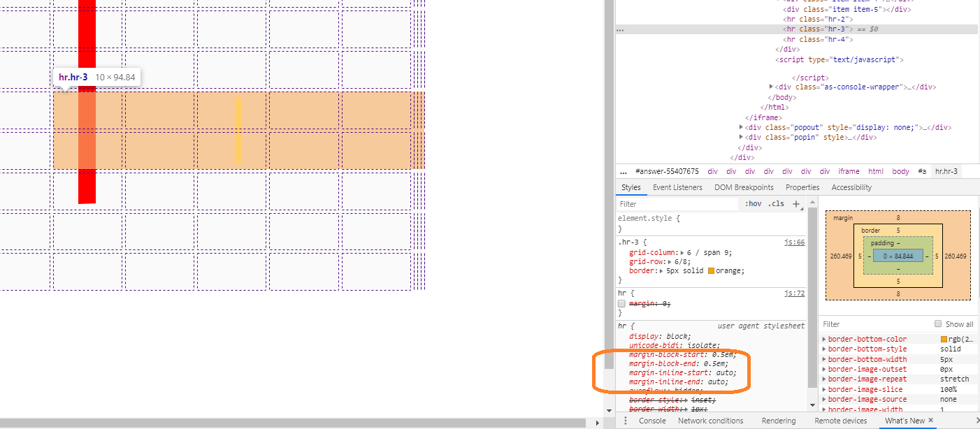The height and width of the screenshot is (429, 980).
Task: Select #a in the breadcrumb
Action: point(922,171)
